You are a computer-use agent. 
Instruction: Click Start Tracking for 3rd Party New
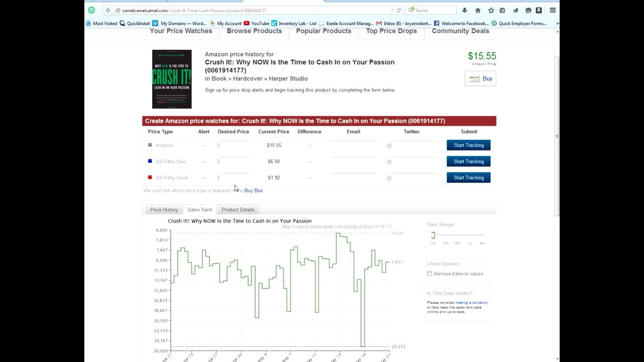[468, 161]
